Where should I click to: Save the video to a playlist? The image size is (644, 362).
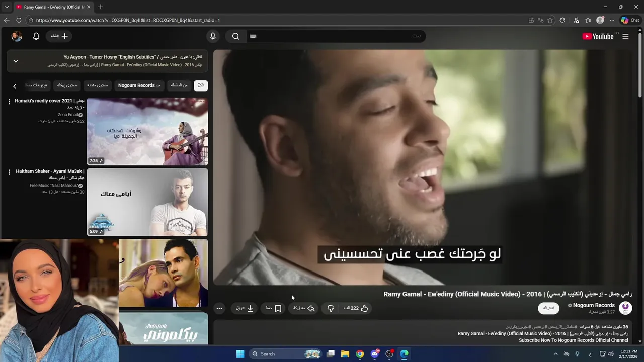point(274,308)
